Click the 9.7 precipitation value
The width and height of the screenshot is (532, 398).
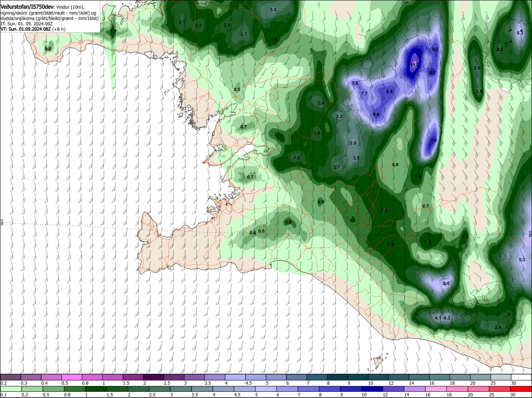tap(432, 73)
